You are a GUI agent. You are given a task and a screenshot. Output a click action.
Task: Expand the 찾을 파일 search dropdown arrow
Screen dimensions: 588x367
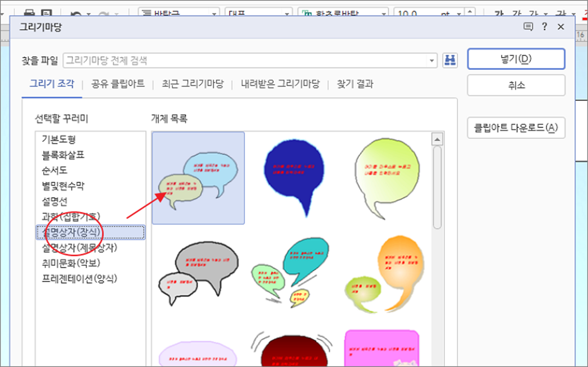click(432, 61)
